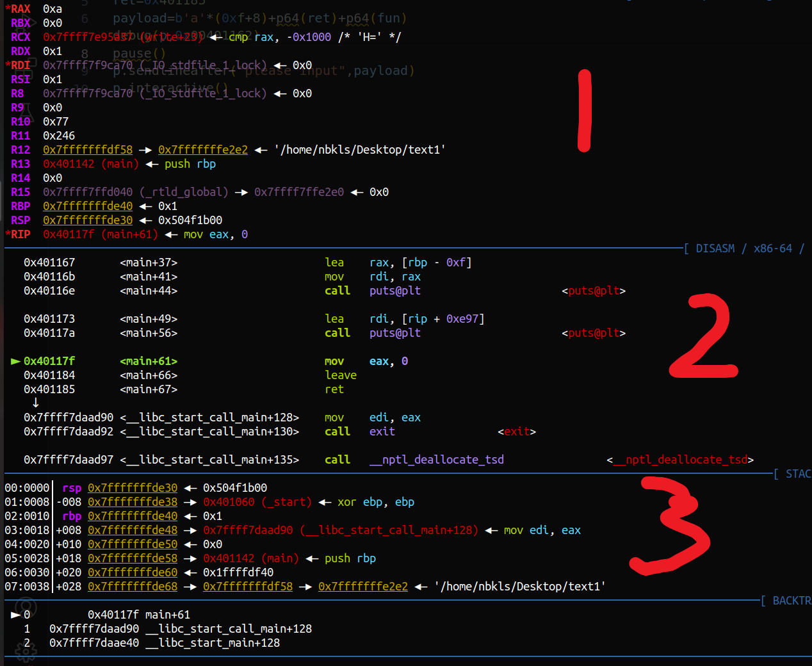Click the frame 0 arrow in backtrace panel
The width and height of the screenshot is (812, 666).
tap(17, 614)
